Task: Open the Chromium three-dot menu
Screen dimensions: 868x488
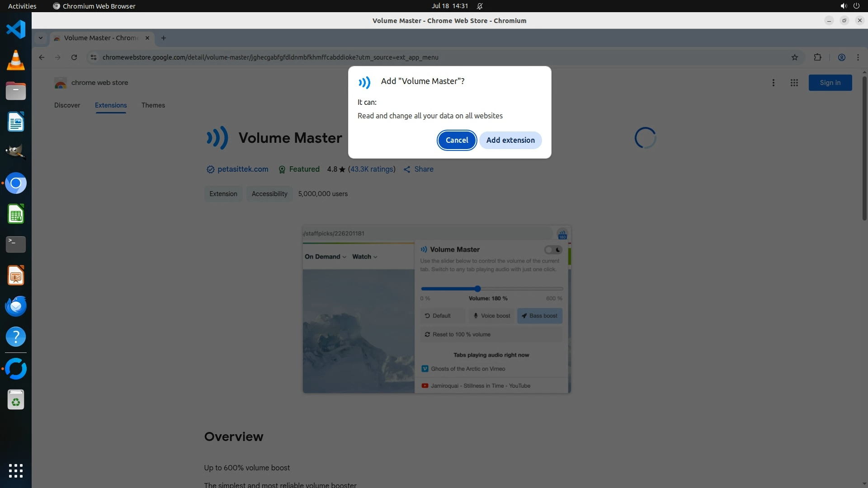Action: pyautogui.click(x=858, y=57)
